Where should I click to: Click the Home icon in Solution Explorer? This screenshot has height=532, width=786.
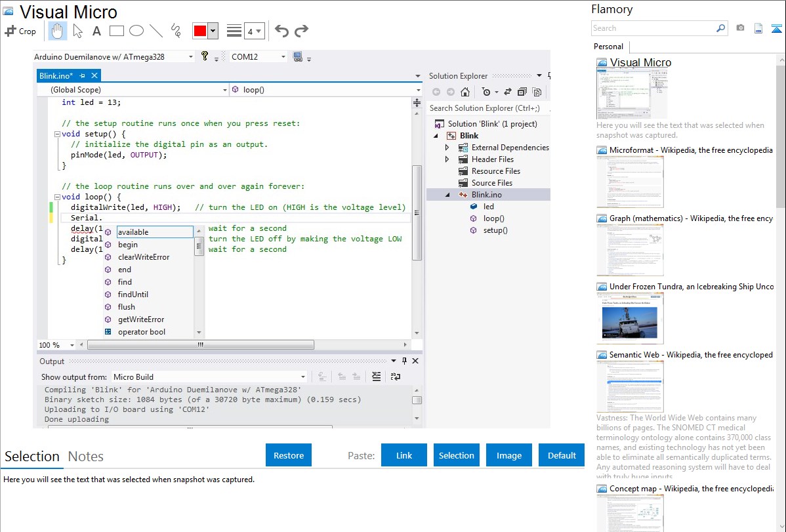coord(465,92)
